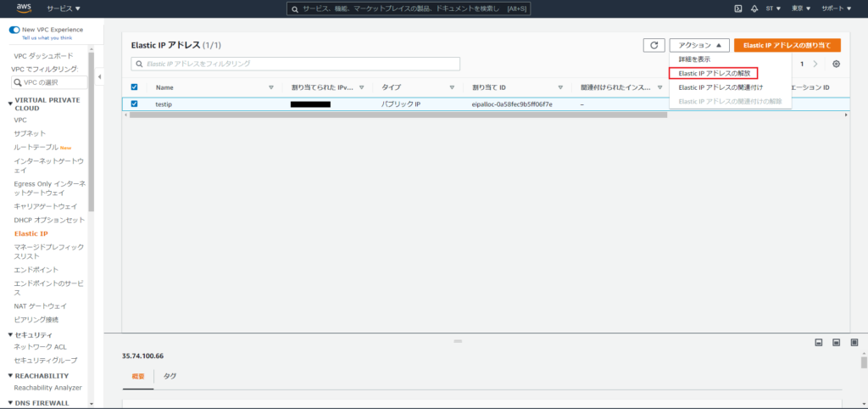
Task: Click Elastic IP アドレスの割り当て button
Action: (x=787, y=45)
